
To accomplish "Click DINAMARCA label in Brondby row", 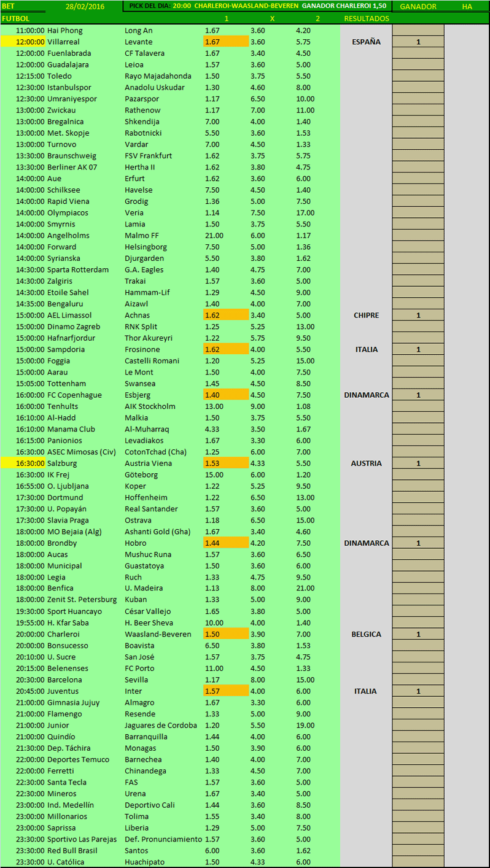I will (x=367, y=543).
